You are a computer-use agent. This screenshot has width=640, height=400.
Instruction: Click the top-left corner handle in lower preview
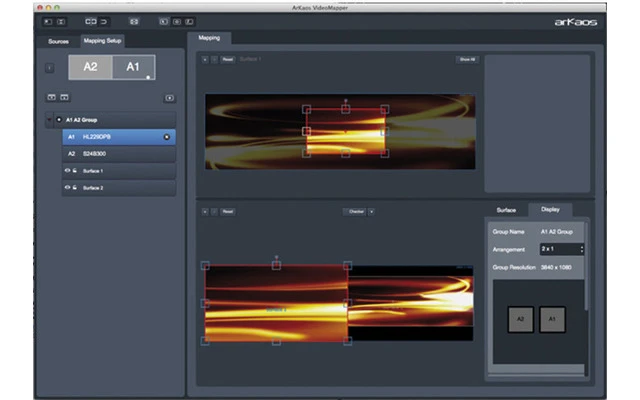pyautogui.click(x=205, y=266)
